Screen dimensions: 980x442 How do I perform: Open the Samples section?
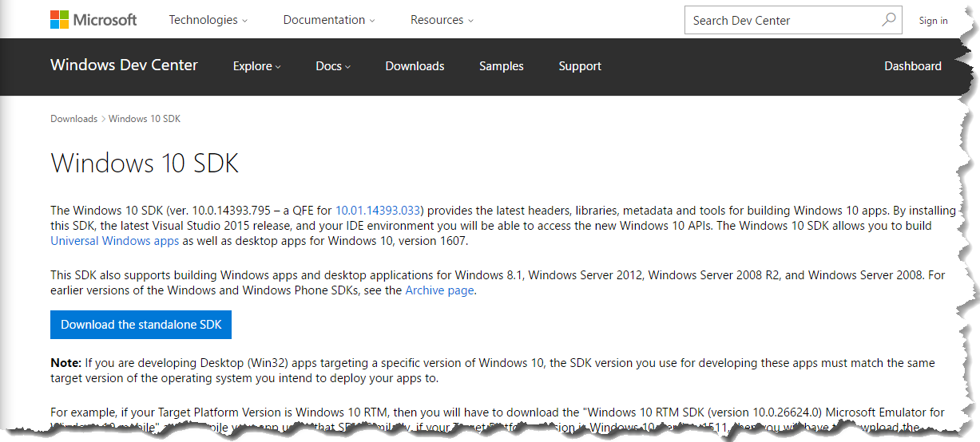point(502,66)
